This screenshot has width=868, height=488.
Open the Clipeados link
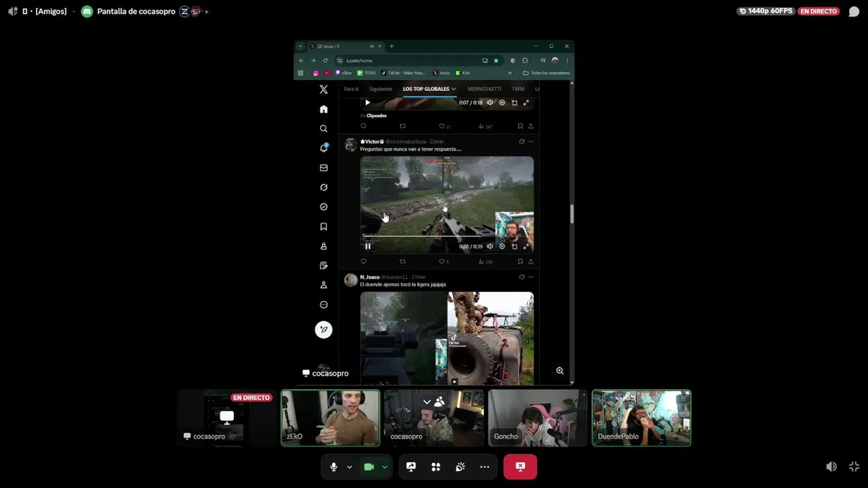click(376, 116)
